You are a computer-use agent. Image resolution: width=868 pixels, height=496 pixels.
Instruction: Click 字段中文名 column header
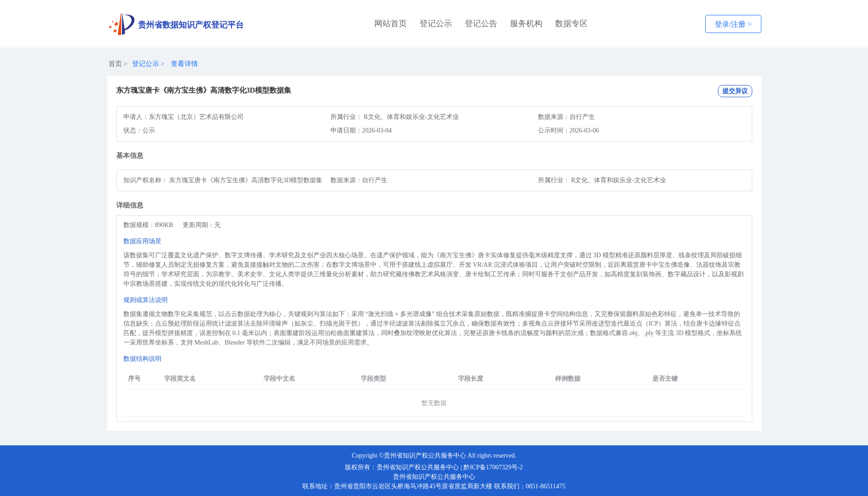pos(279,379)
